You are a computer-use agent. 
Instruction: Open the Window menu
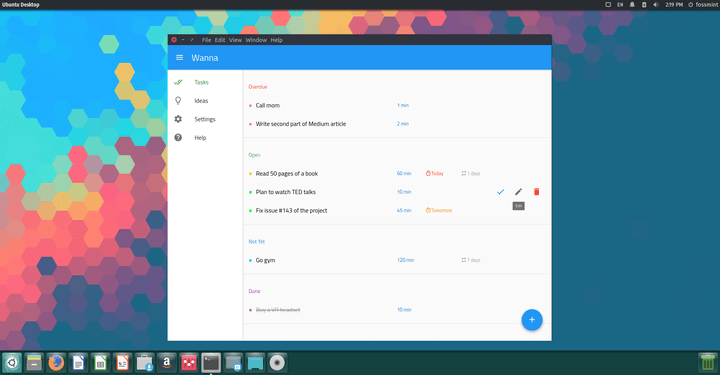pyautogui.click(x=256, y=40)
